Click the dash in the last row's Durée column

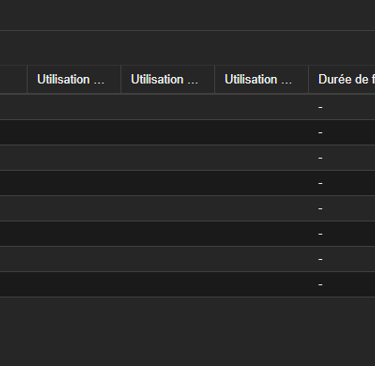(320, 285)
